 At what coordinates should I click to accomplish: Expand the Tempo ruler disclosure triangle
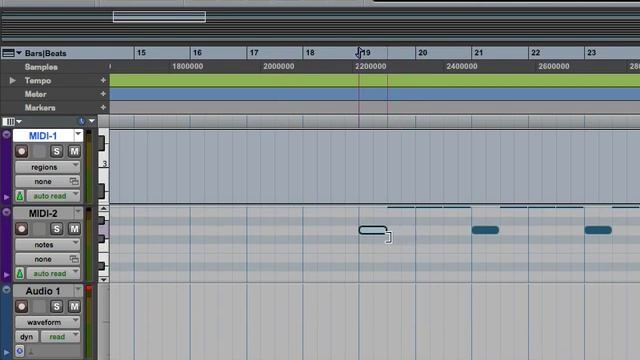coord(13,80)
